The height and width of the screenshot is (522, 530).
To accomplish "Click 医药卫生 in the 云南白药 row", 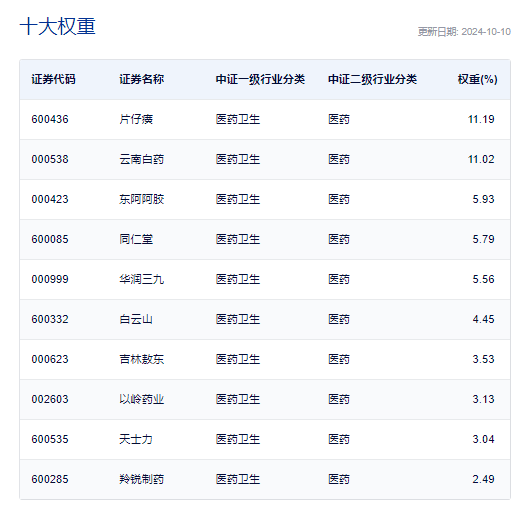I will [238, 159].
